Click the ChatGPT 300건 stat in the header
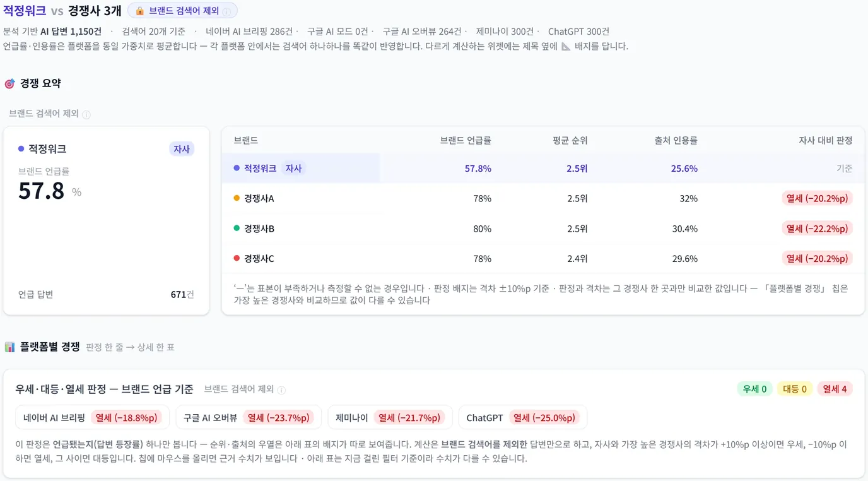 click(578, 32)
